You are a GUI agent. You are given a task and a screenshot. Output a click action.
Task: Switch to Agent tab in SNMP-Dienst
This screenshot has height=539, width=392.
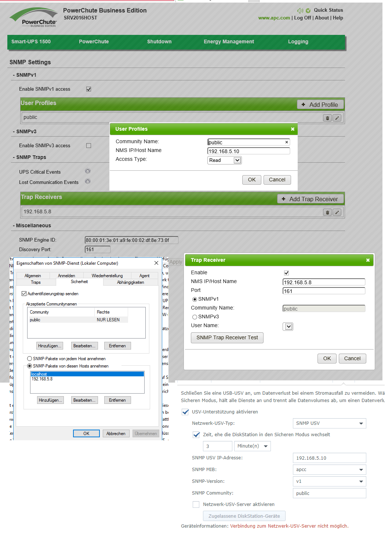[x=144, y=276]
